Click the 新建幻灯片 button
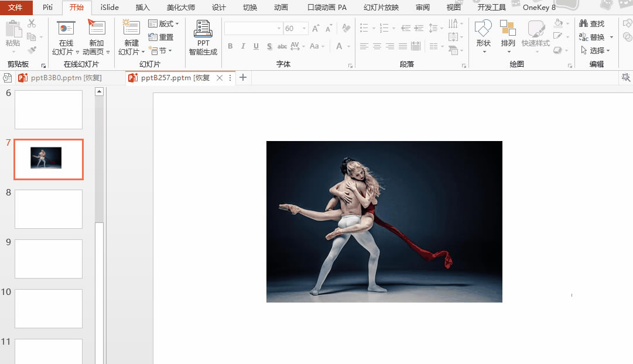Screen dimensions: 633x364 [x=131, y=36]
